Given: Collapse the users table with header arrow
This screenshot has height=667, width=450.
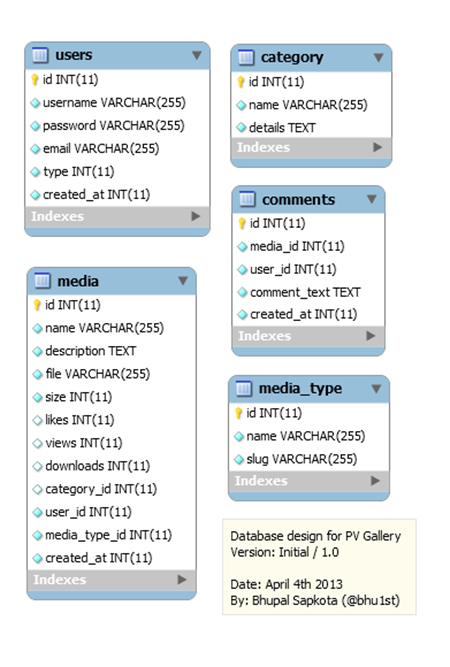Looking at the screenshot, I should coord(197,55).
